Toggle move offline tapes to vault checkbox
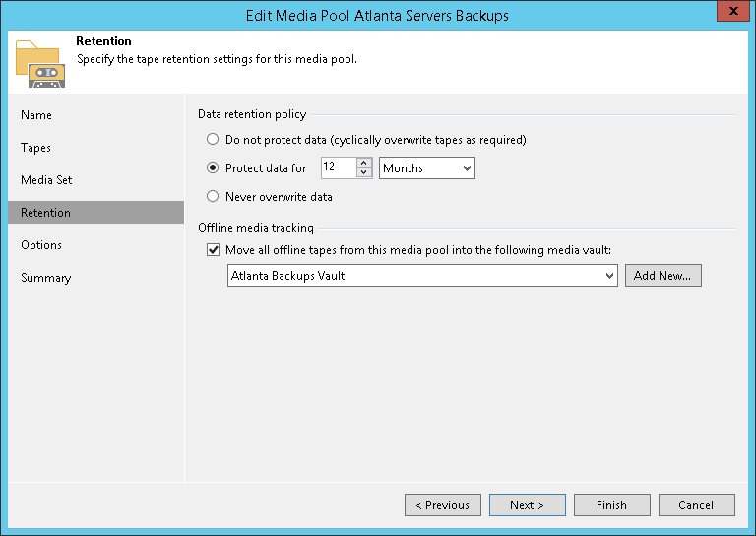This screenshot has height=536, width=756. point(214,250)
